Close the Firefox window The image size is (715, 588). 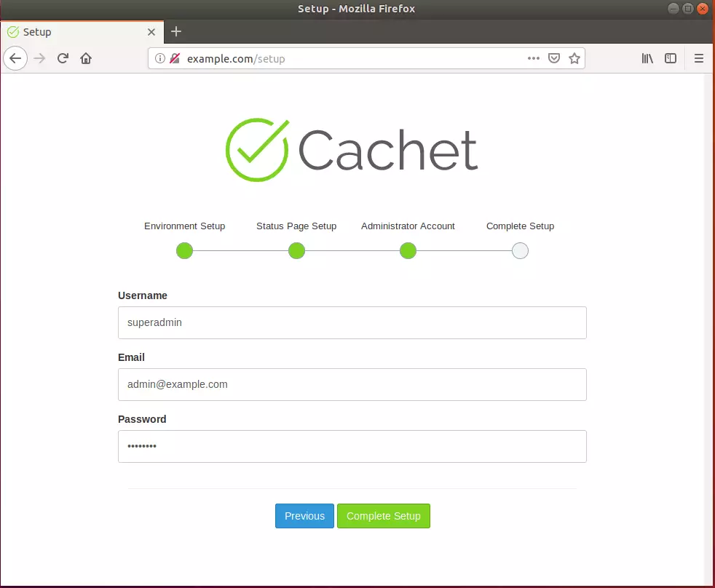[x=703, y=8]
